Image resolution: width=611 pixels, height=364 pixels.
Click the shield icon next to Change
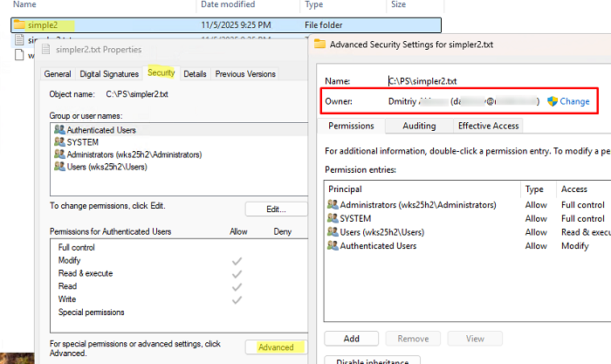[x=553, y=101]
